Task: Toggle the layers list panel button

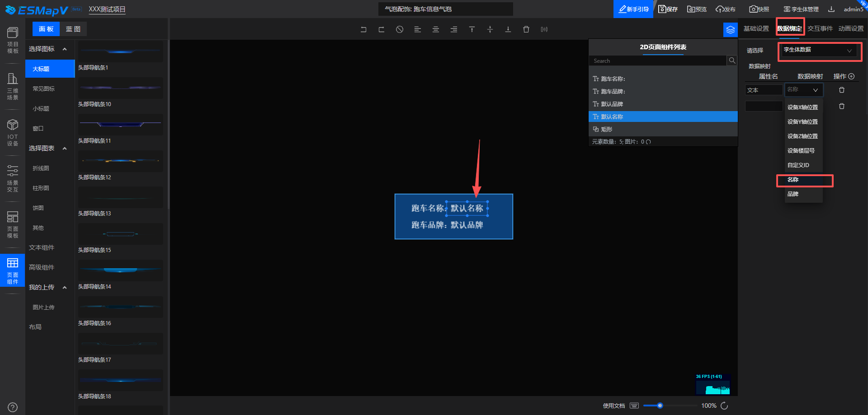Action: pyautogui.click(x=731, y=30)
